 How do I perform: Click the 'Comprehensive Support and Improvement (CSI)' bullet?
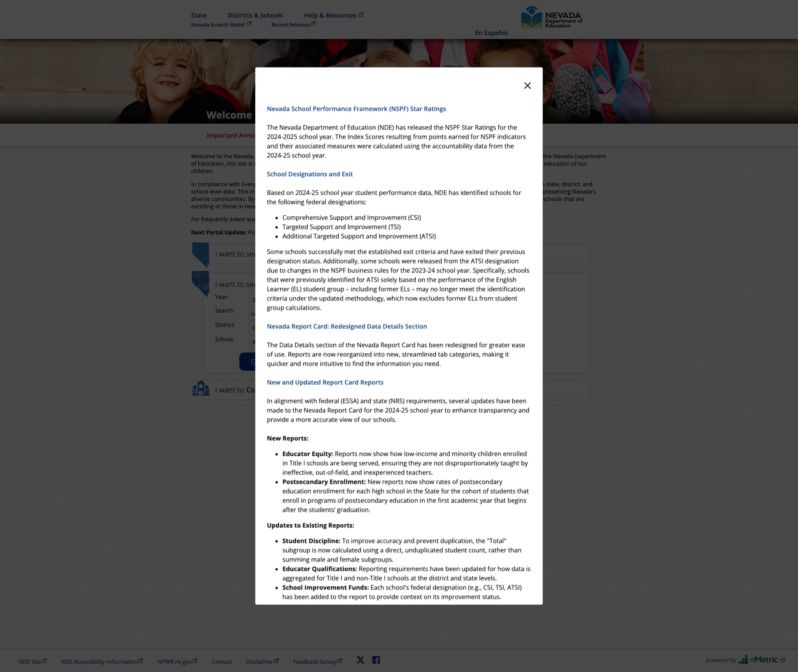pos(352,217)
